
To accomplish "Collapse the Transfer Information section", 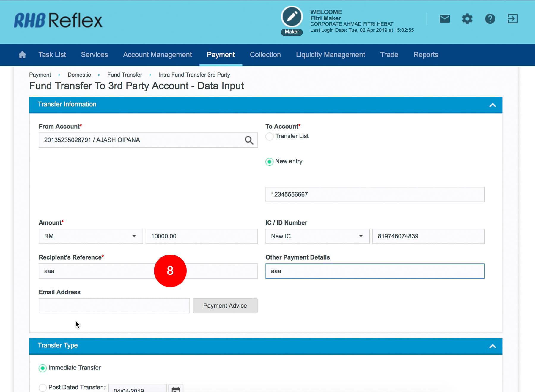I will pyautogui.click(x=492, y=105).
